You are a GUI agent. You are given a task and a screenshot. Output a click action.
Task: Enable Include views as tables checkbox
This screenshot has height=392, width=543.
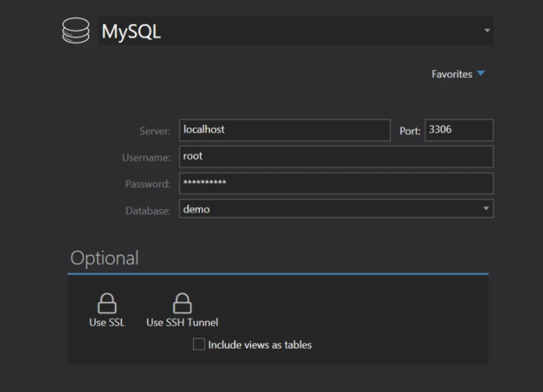pos(199,344)
